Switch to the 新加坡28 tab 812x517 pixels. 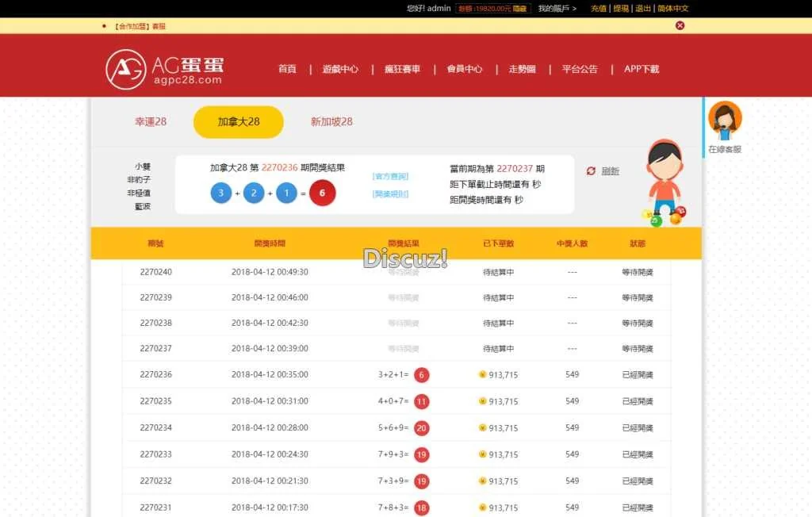(331, 122)
